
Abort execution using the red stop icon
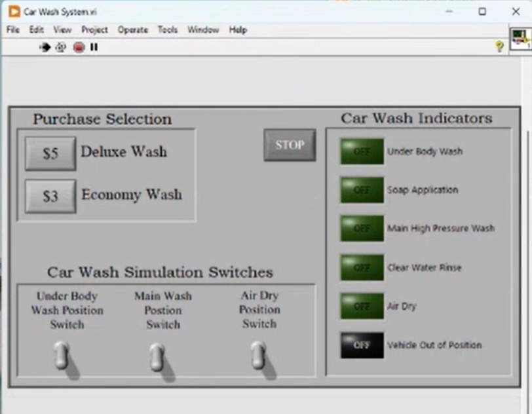point(78,47)
